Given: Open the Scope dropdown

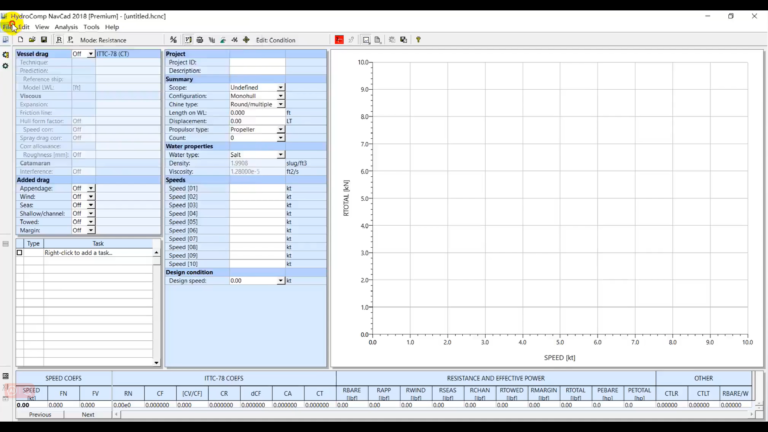Looking at the screenshot, I should [280, 87].
